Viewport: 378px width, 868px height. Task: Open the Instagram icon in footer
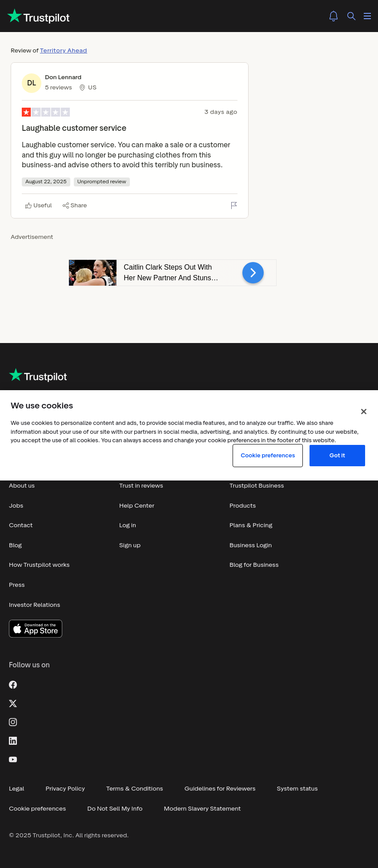[13, 722]
